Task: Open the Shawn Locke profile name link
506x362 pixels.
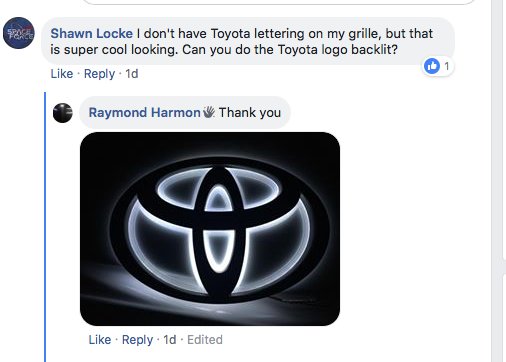Action: point(91,33)
